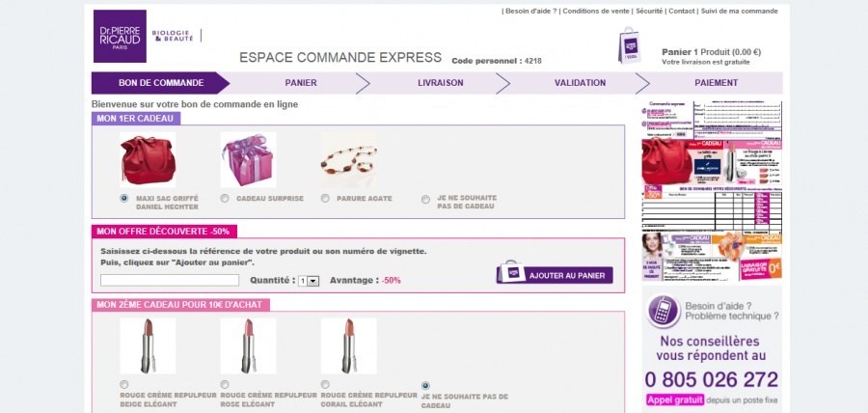This screenshot has height=413, width=868.
Task: Go to the Panier step tab
Action: click(301, 83)
